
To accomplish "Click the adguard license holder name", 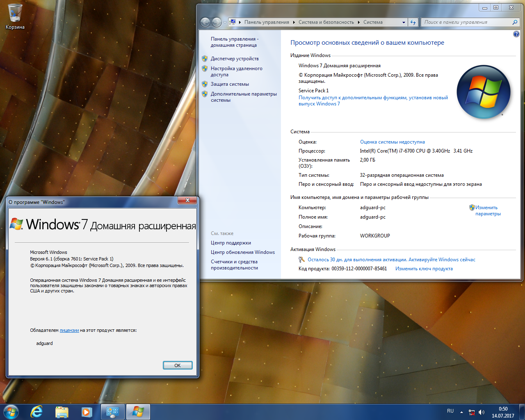I will point(44,343).
